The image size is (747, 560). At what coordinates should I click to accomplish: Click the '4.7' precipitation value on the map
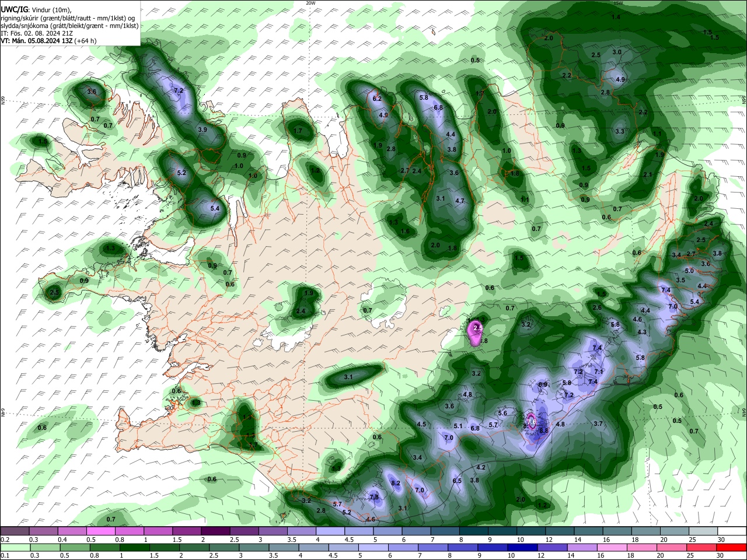(459, 201)
